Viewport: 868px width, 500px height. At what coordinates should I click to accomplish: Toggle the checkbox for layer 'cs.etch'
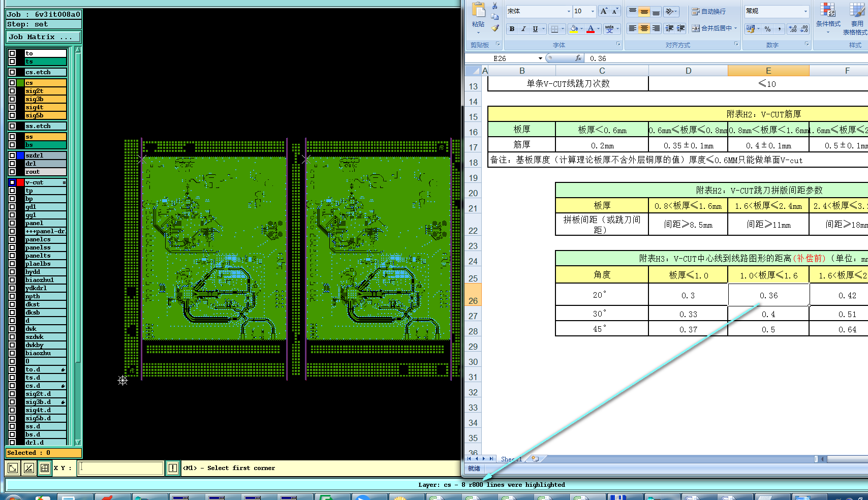point(12,72)
